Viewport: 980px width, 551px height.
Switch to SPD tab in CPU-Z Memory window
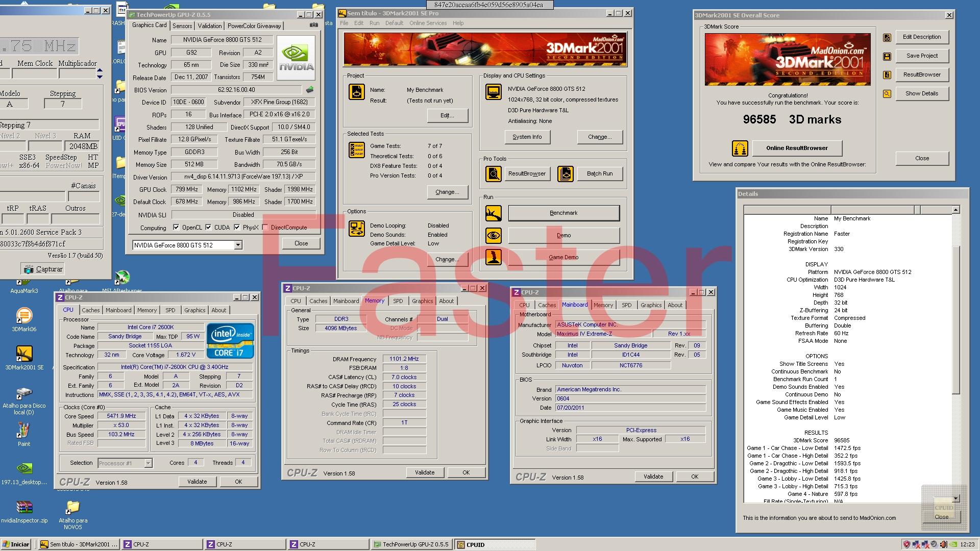[398, 301]
